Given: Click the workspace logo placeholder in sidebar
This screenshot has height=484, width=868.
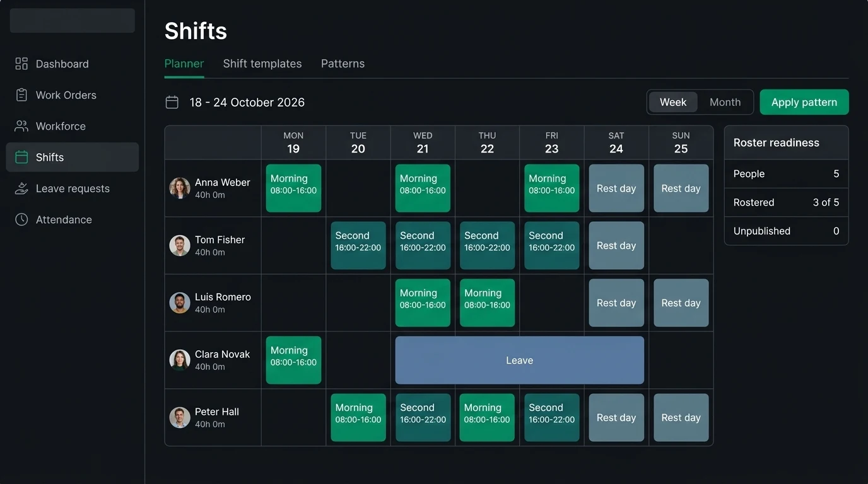Looking at the screenshot, I should click(73, 20).
